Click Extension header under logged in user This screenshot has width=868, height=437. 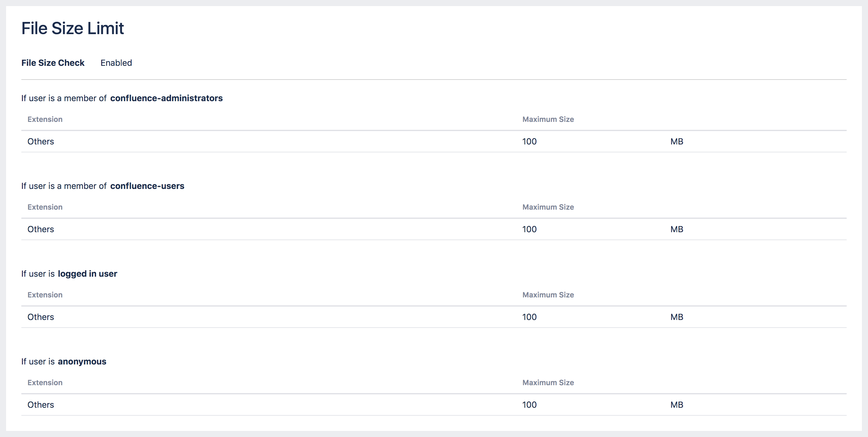45,295
